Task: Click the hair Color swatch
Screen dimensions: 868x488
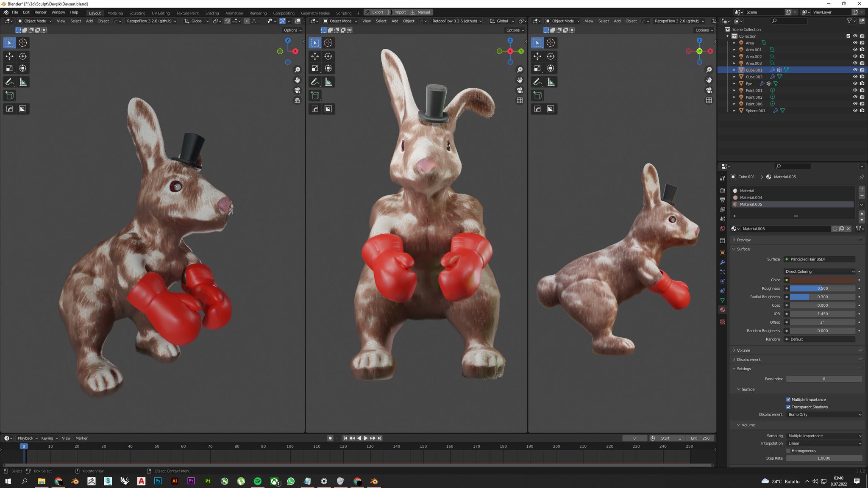Action: coord(822,280)
